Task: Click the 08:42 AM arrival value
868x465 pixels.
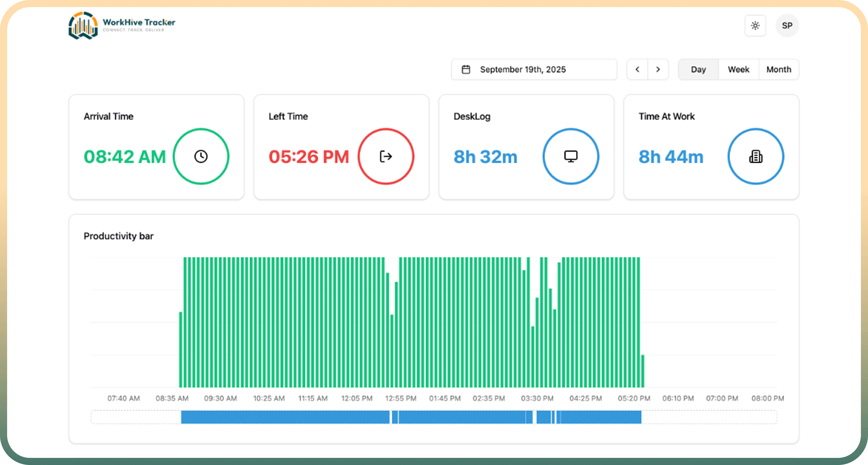Action: tap(125, 157)
